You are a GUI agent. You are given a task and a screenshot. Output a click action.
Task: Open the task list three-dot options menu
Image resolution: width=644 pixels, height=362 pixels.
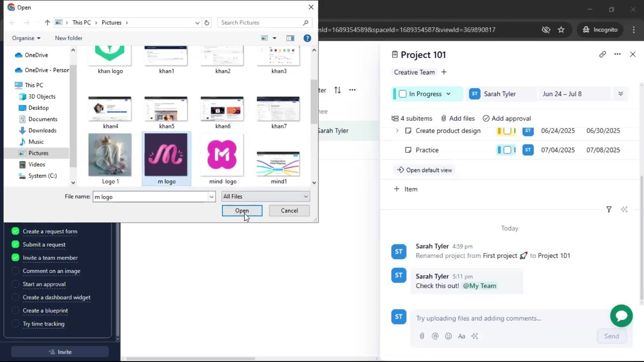pyautogui.click(x=352, y=90)
